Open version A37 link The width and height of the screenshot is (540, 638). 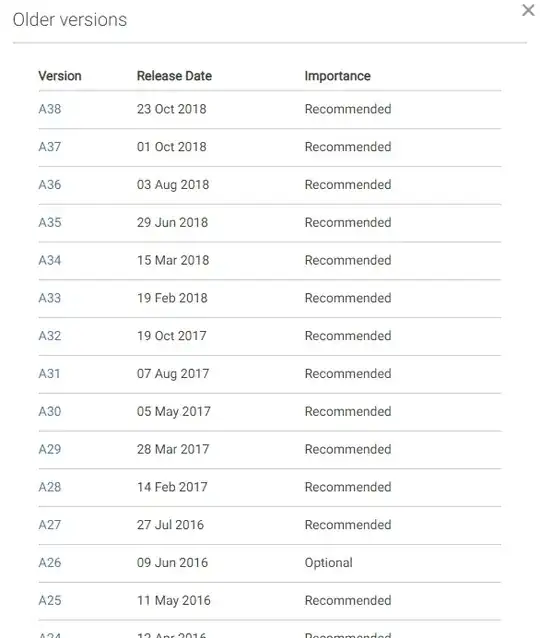(x=50, y=147)
